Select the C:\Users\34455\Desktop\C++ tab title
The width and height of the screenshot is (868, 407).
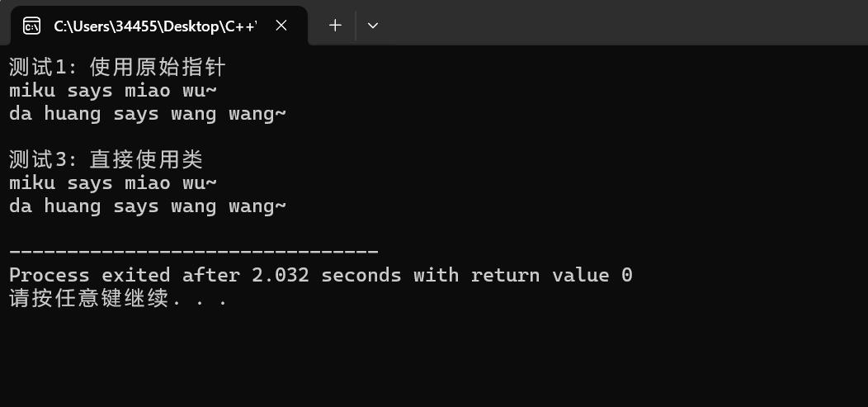[156, 26]
